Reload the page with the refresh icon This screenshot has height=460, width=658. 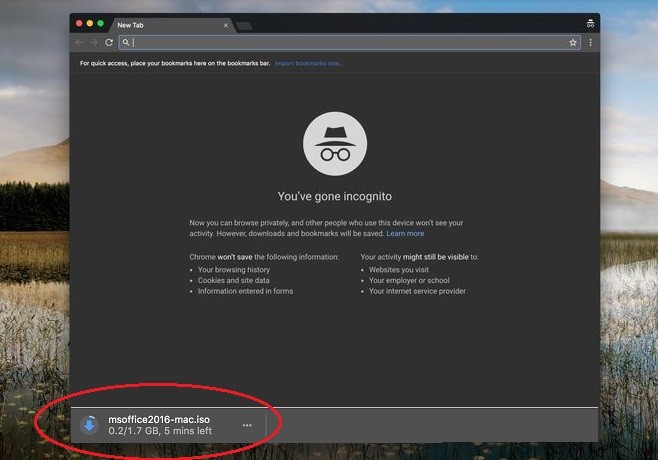109,42
